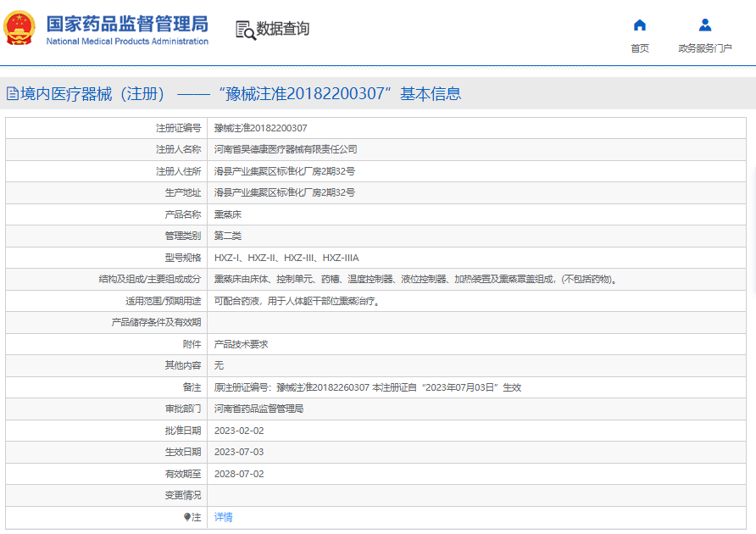Click the 数据查询 heading text
756x534 pixels.
283,29
